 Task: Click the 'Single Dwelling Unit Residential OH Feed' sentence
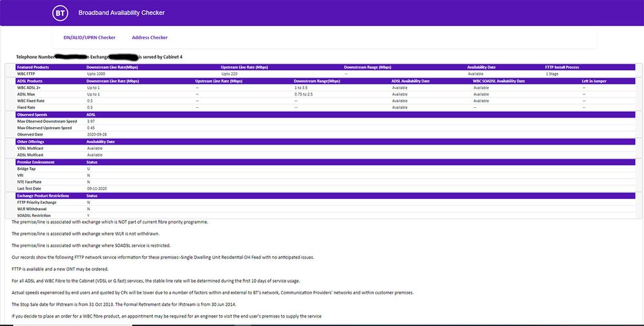pyautogui.click(x=162, y=258)
